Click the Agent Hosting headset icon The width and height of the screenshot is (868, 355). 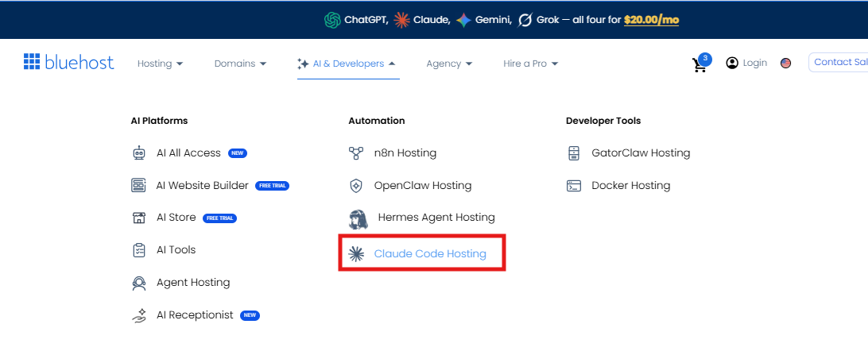click(139, 283)
